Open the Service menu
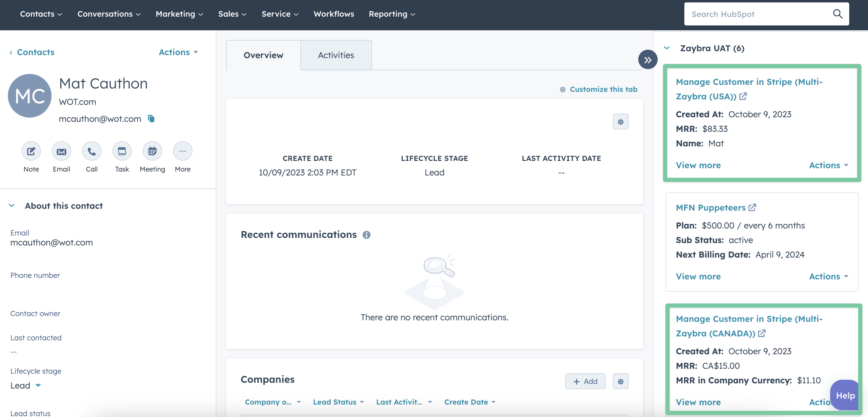 pyautogui.click(x=280, y=14)
